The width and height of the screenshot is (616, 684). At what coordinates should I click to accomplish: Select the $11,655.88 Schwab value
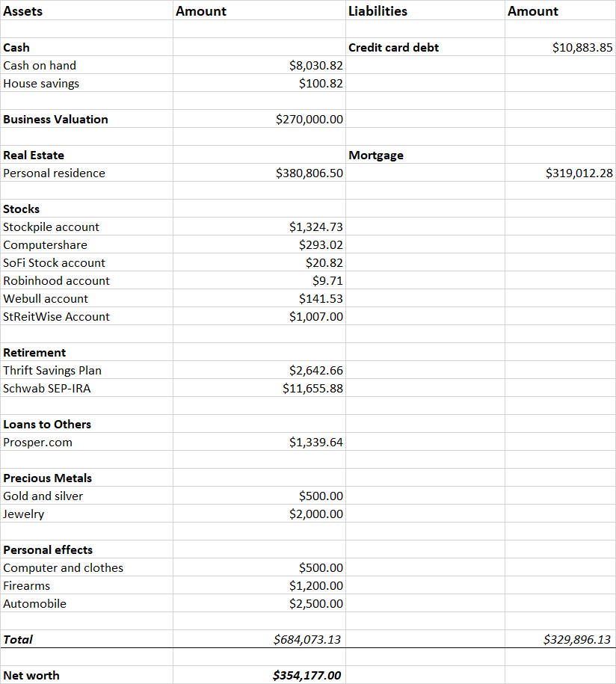pos(312,388)
